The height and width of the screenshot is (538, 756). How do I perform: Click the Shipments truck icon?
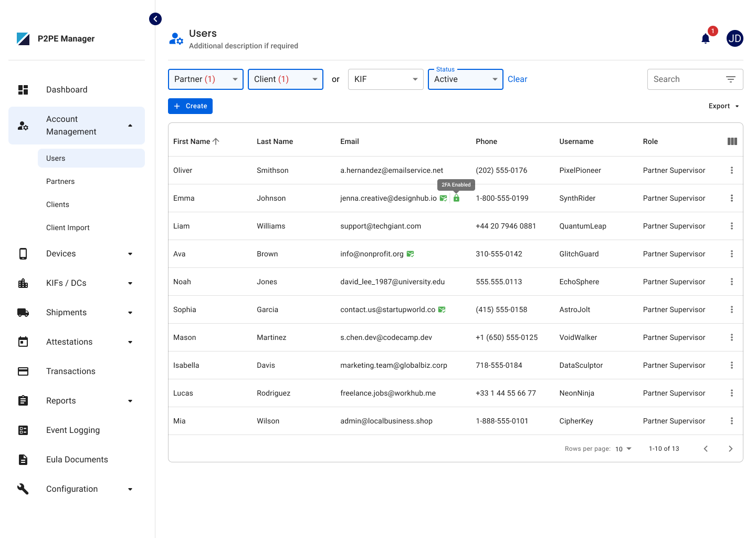pyautogui.click(x=23, y=313)
